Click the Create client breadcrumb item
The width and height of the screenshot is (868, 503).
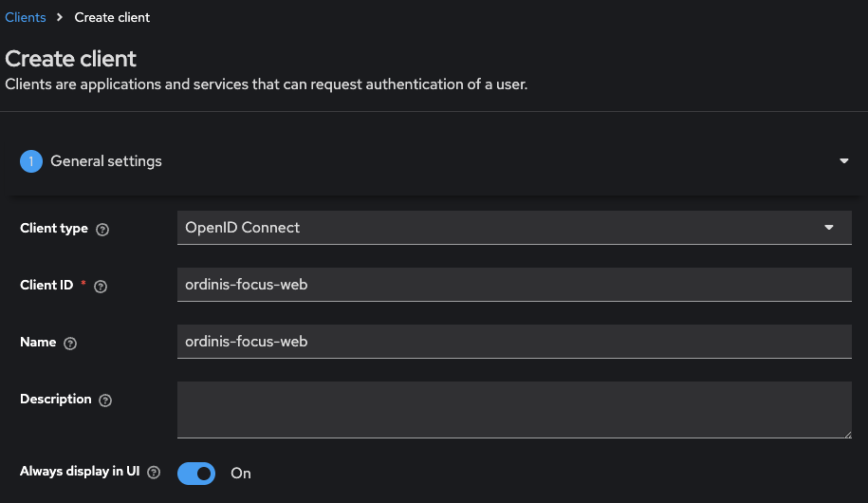tap(112, 18)
